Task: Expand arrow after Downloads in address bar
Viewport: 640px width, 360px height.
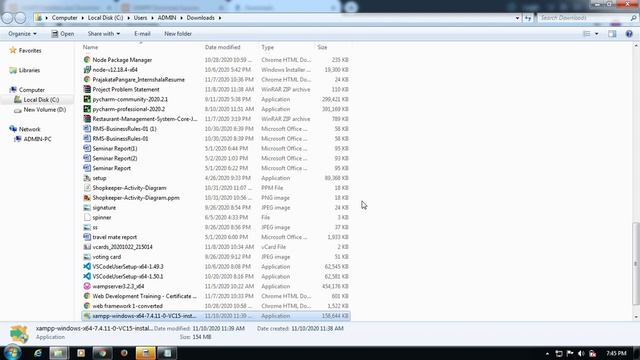Action: (x=220, y=18)
